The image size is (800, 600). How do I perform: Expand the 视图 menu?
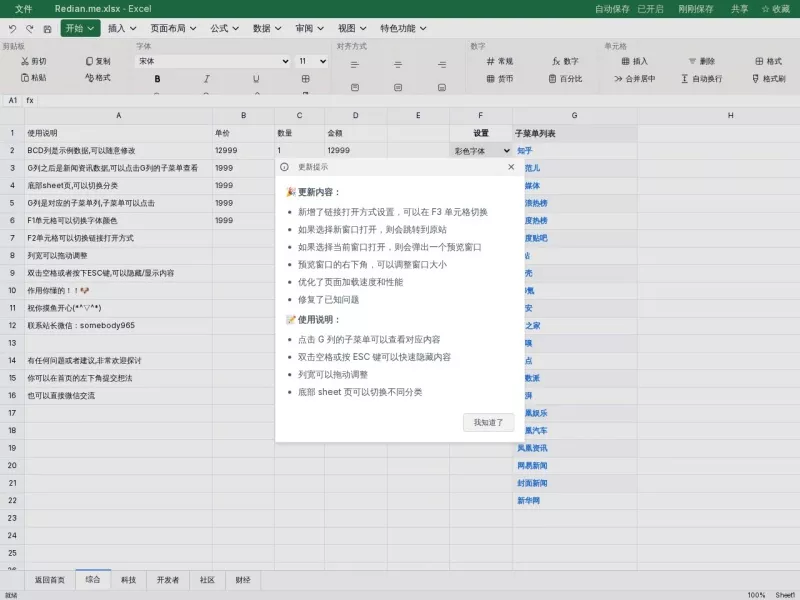[x=352, y=29]
